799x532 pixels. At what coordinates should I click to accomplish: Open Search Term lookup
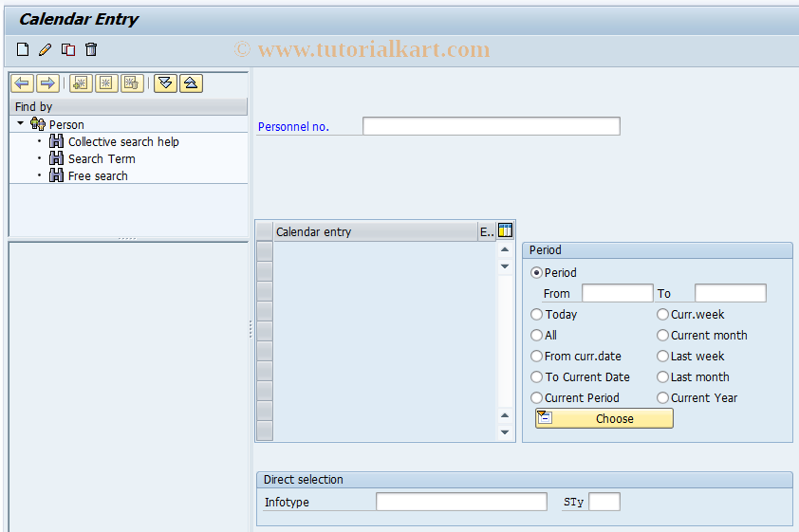click(x=102, y=158)
